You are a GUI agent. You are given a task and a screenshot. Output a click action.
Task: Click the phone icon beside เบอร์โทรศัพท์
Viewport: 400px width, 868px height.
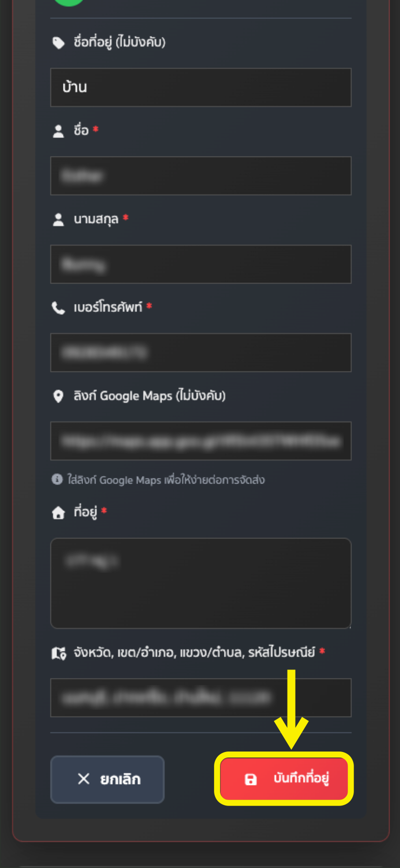point(58,308)
